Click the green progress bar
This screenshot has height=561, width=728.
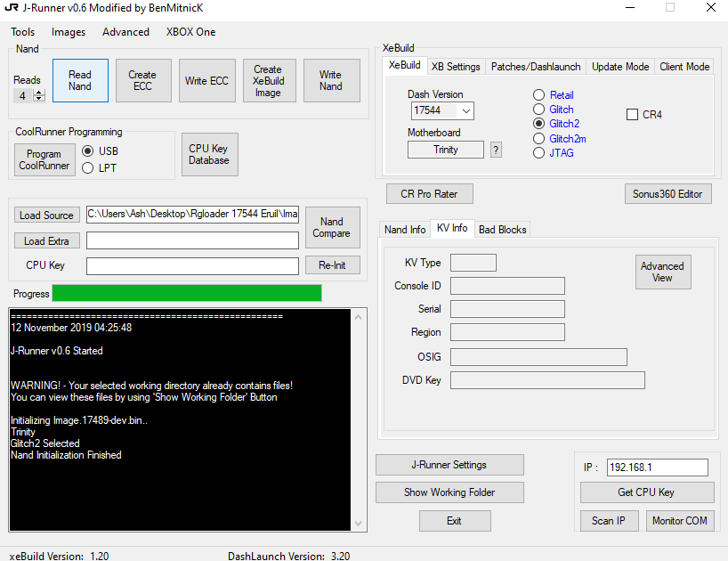(187, 293)
